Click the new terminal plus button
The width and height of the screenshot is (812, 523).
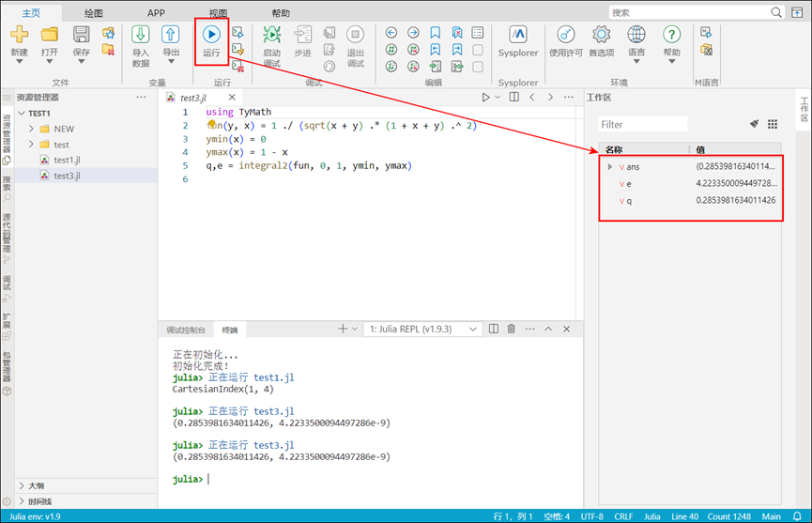coord(343,329)
